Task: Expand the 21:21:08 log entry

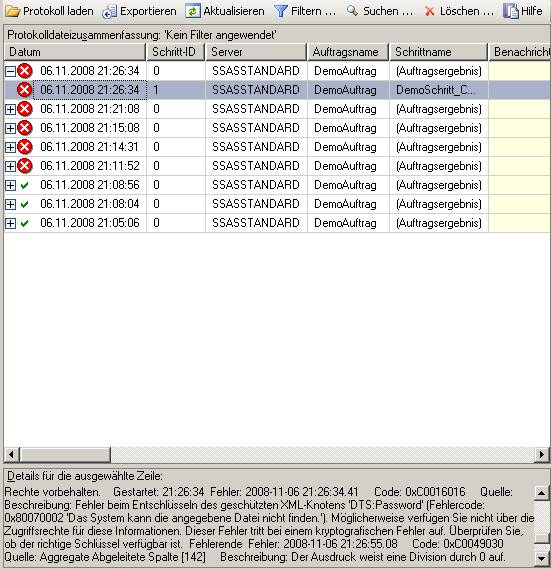Action: 10,109
